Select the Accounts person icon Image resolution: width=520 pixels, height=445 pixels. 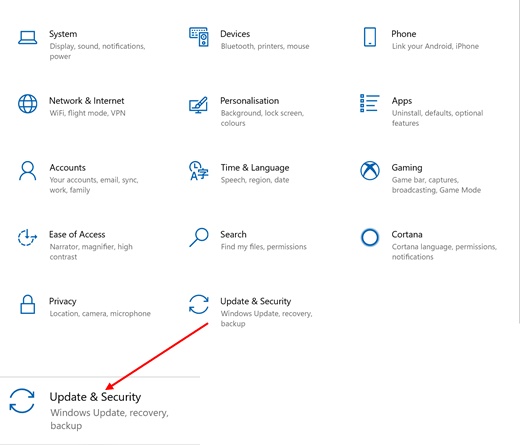pyautogui.click(x=28, y=171)
